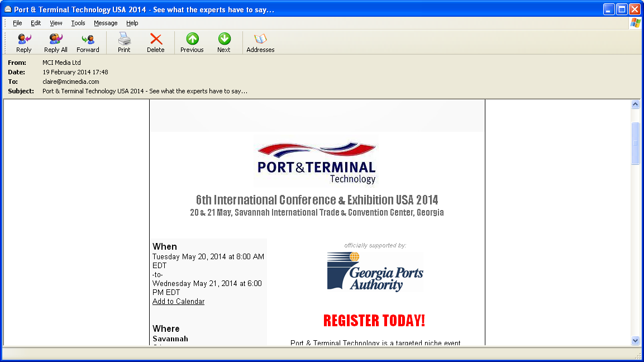Click the envelope icon in the title bar
644x362 pixels.
coord(8,9)
